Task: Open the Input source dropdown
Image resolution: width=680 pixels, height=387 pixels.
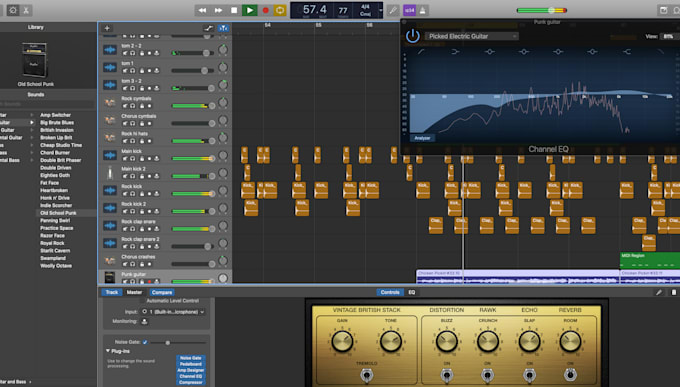Action: pos(173,312)
